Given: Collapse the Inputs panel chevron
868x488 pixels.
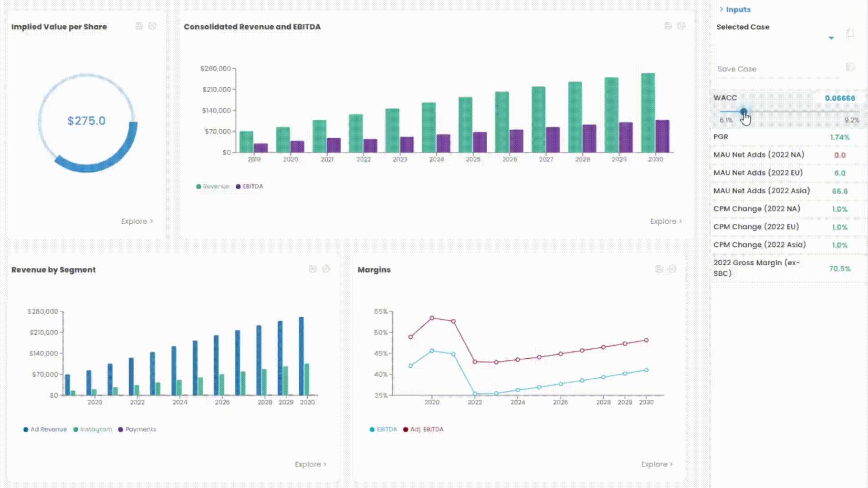Looking at the screenshot, I should pos(722,9).
